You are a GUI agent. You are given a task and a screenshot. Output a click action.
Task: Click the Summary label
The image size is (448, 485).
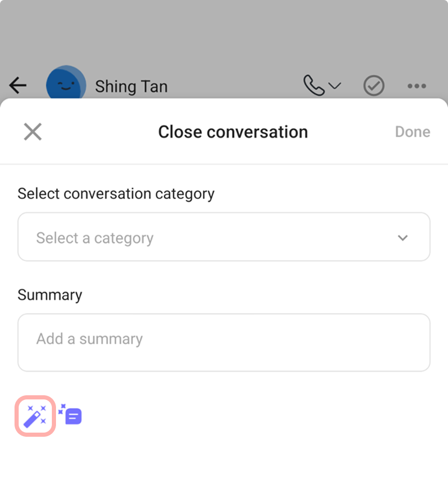point(50,295)
